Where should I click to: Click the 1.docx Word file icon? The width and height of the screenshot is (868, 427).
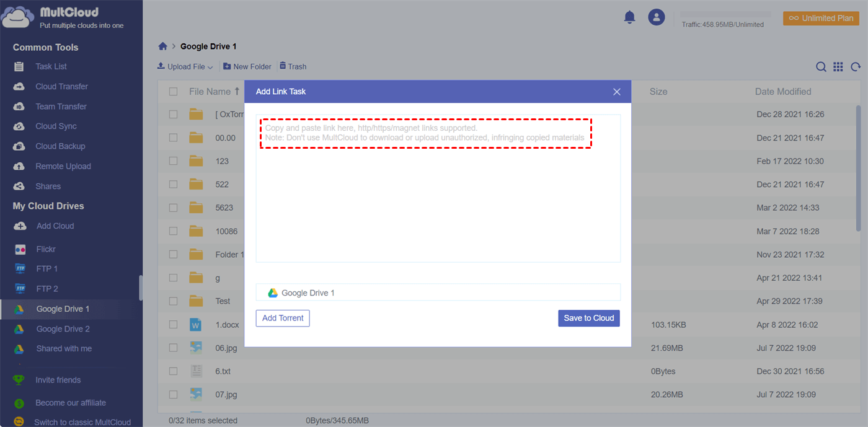pyautogui.click(x=196, y=324)
